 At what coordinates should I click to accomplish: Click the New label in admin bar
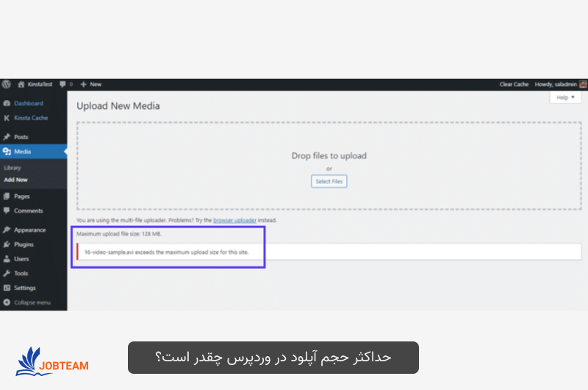pos(96,84)
